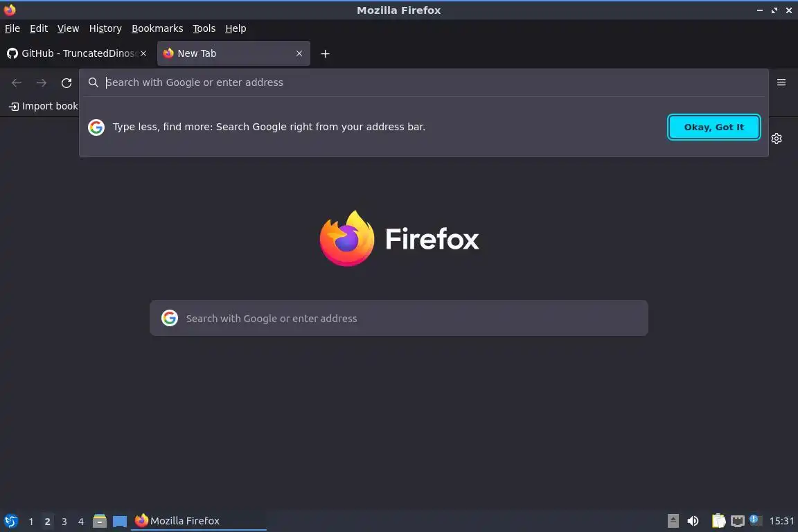Switch to workspace 3

64,522
